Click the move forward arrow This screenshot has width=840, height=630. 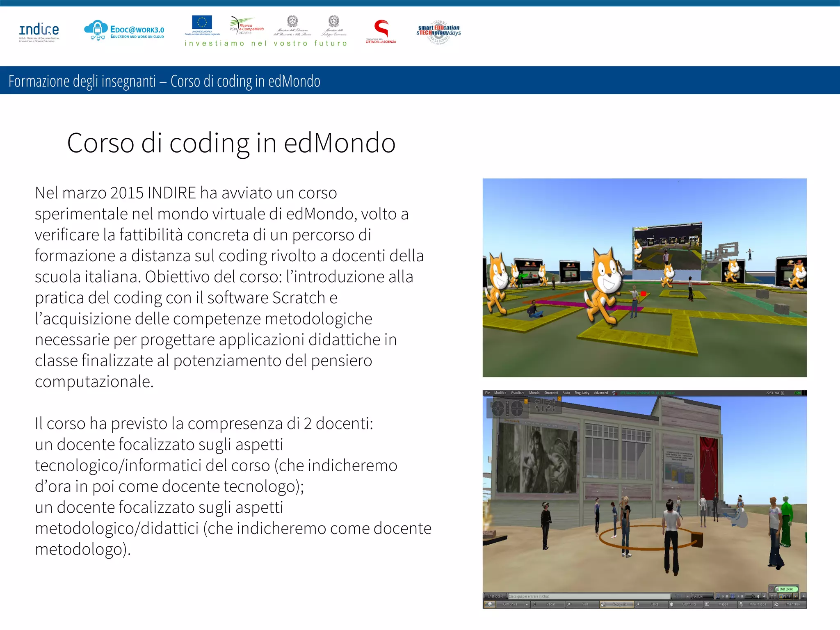[x=543, y=401]
